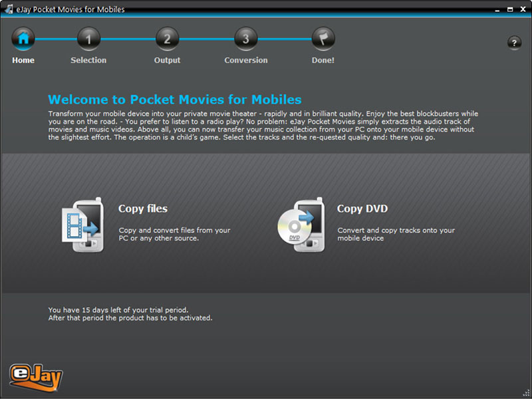Maximize the eJay Pocket Movies window

510,9
